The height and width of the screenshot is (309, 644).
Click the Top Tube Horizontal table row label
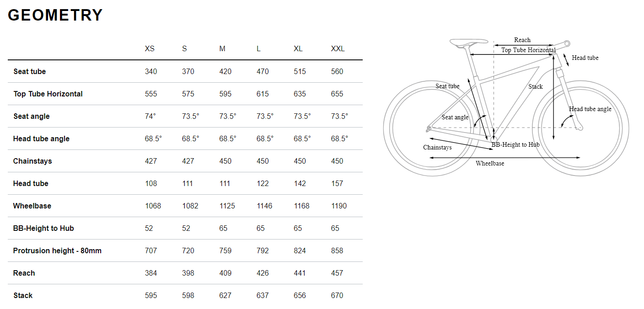pyautogui.click(x=48, y=94)
